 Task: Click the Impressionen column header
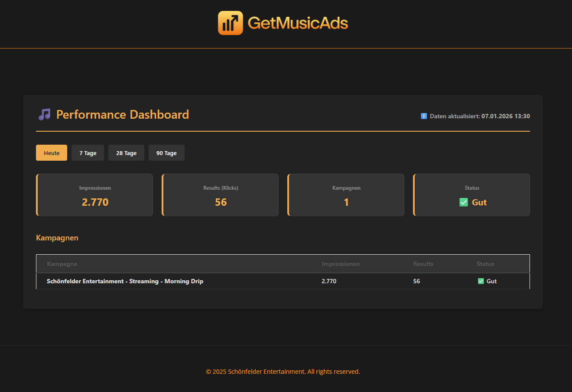pyautogui.click(x=341, y=264)
